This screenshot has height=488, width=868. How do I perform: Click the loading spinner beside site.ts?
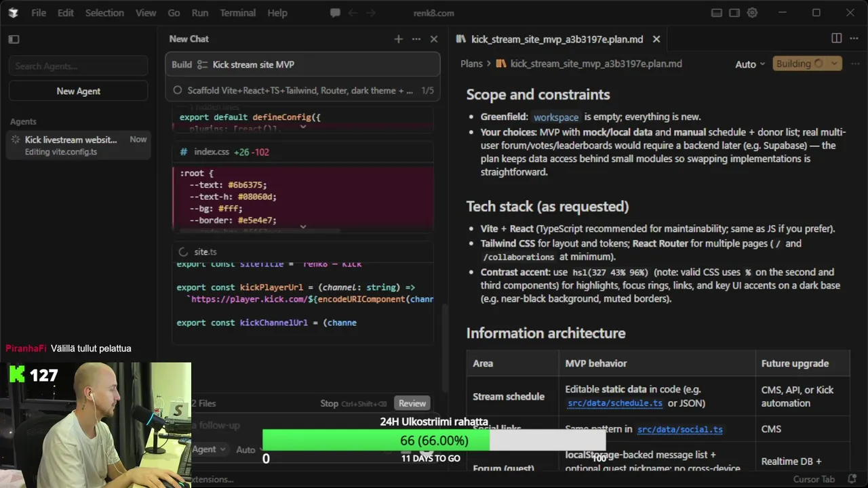(x=182, y=252)
